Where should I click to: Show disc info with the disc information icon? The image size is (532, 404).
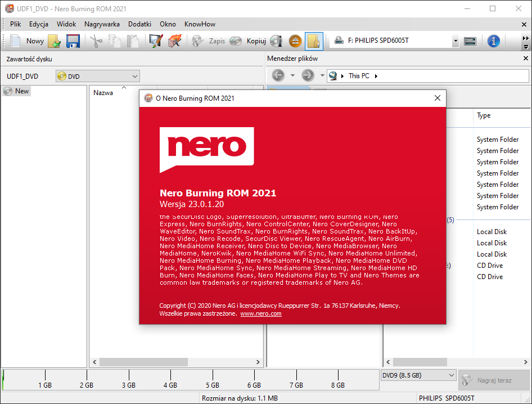click(x=277, y=41)
